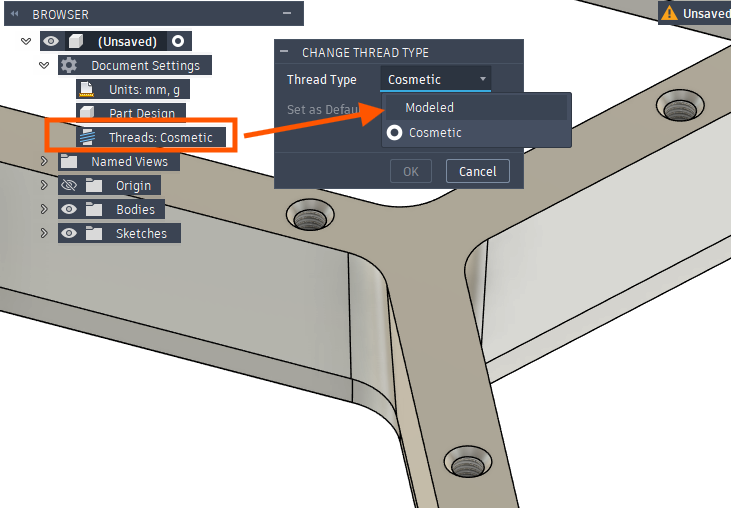Collapse the (Unsaved) root tree node
Screen dimensions: 731x508
pyautogui.click(x=26, y=41)
